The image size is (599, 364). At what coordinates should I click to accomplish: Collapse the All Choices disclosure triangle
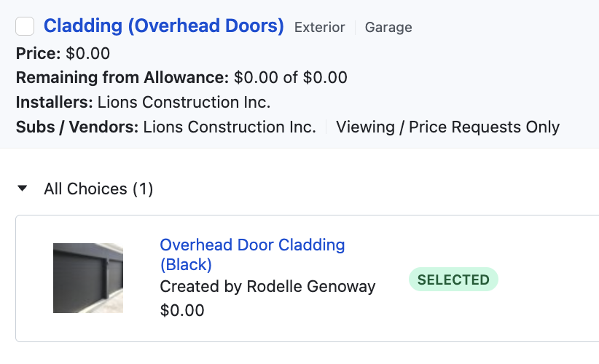23,188
